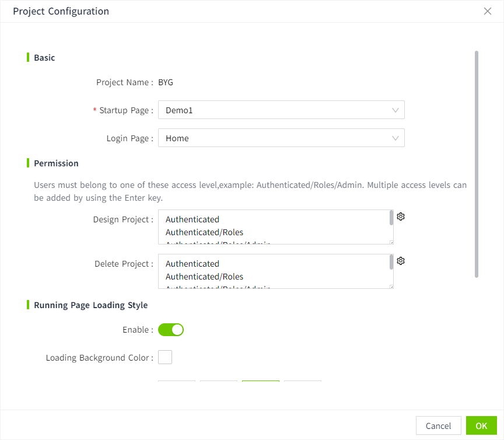Cancel the project configuration changes
The width and height of the screenshot is (504, 440).
[438, 426]
